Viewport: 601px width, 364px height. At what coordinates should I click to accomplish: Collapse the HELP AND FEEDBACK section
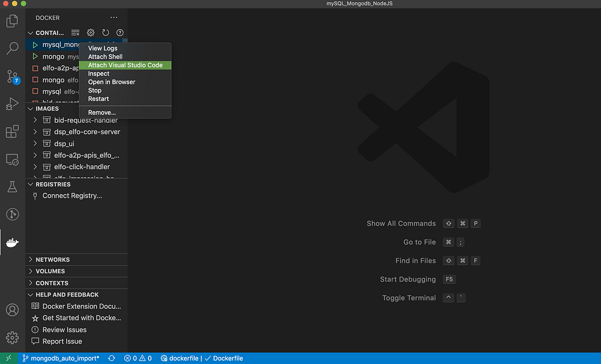(30, 295)
